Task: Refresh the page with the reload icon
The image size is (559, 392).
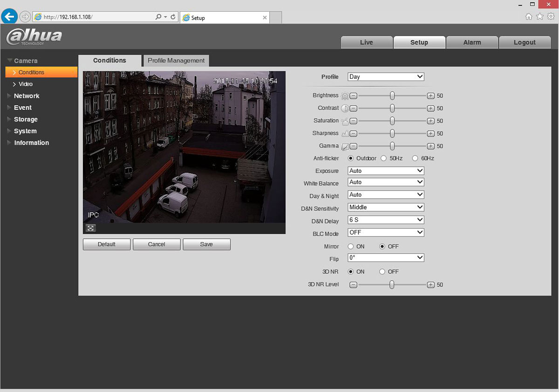Action: coord(173,17)
